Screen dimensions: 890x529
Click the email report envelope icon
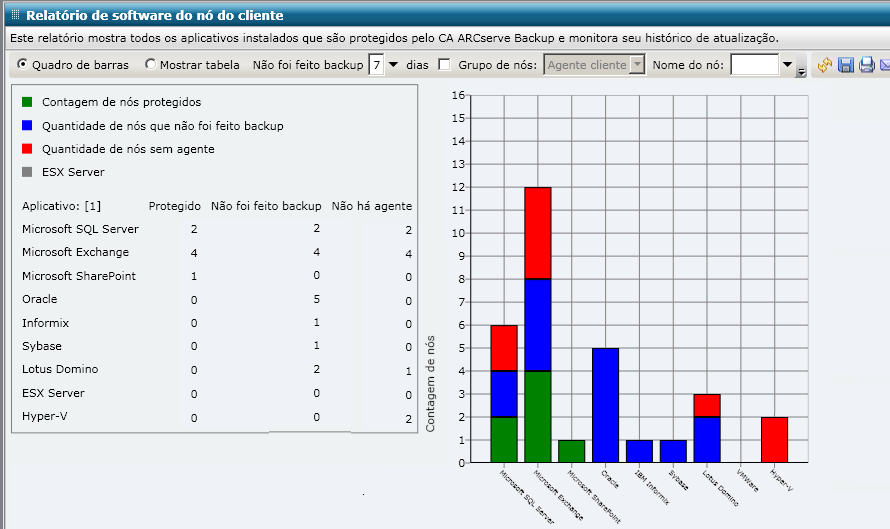pyautogui.click(x=885, y=65)
